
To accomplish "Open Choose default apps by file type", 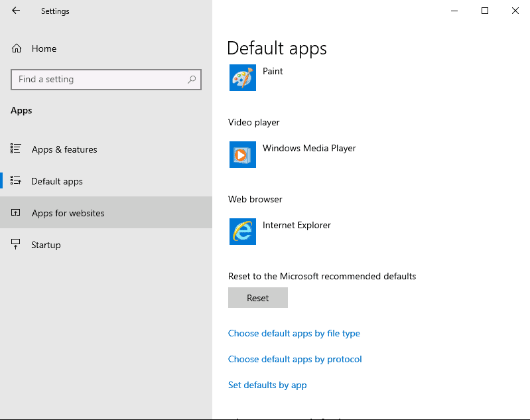I will 294,334.
